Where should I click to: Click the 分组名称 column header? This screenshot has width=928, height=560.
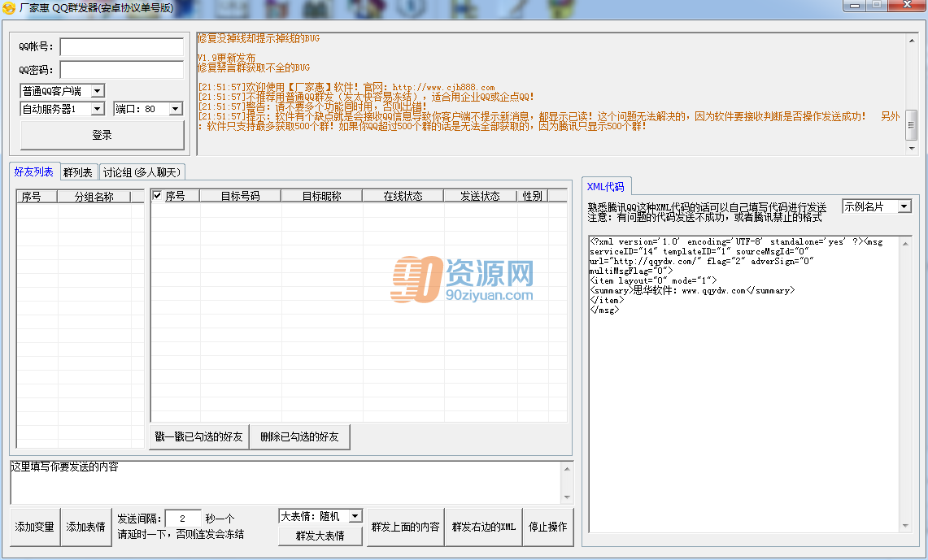pos(94,197)
